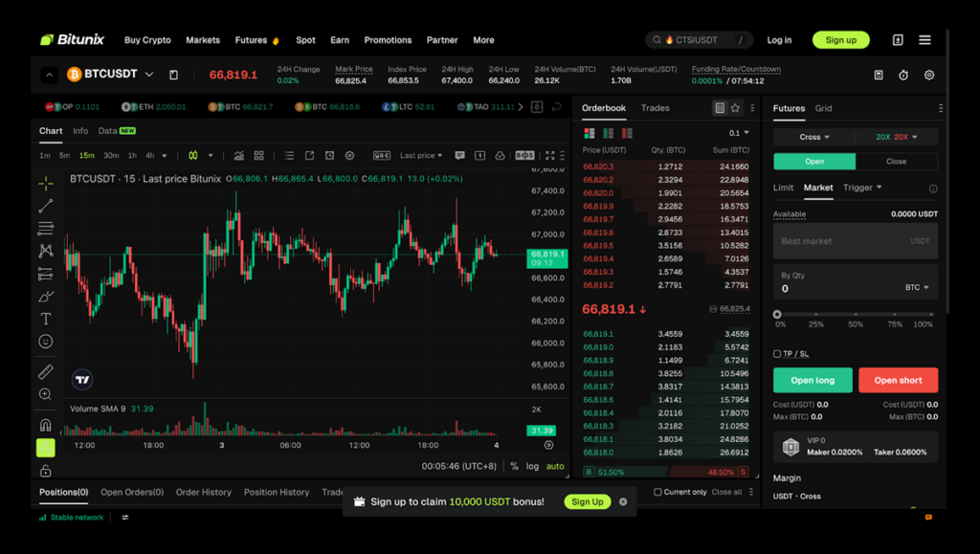Select the horizontal lines Fibonacci tool
980x554 pixels.
tap(46, 229)
